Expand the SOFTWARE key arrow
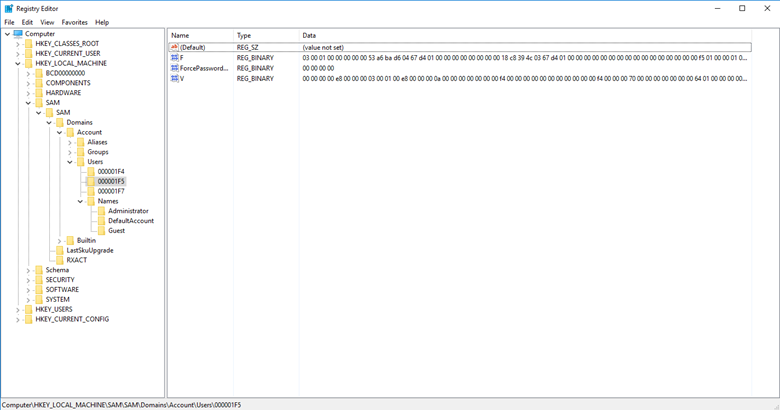The image size is (780, 410). [28, 290]
